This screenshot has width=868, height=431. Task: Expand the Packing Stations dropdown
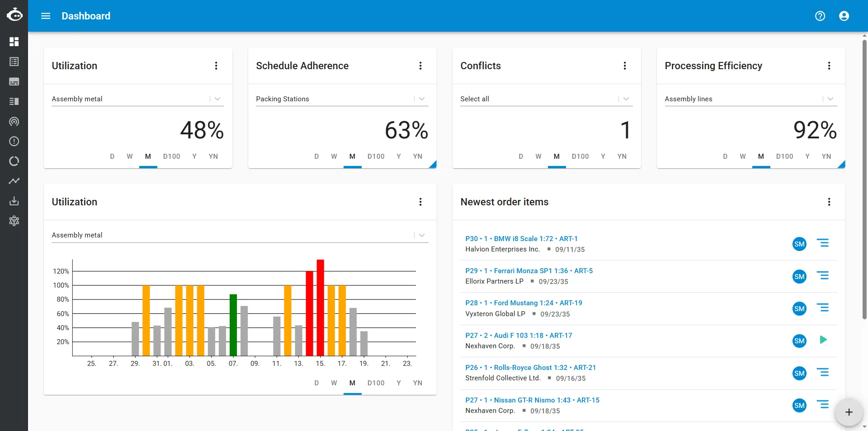click(422, 99)
